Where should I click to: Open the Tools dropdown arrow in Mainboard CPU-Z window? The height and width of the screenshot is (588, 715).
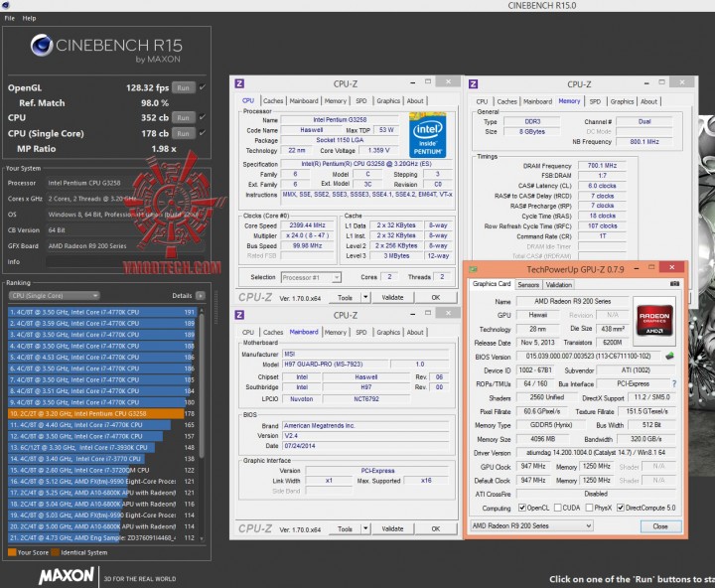point(365,528)
